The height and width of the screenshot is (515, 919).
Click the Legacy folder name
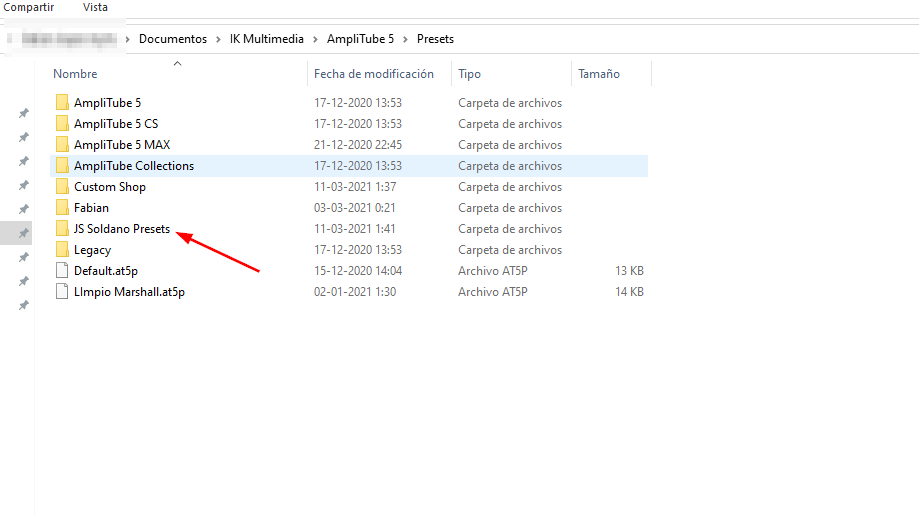tap(92, 250)
